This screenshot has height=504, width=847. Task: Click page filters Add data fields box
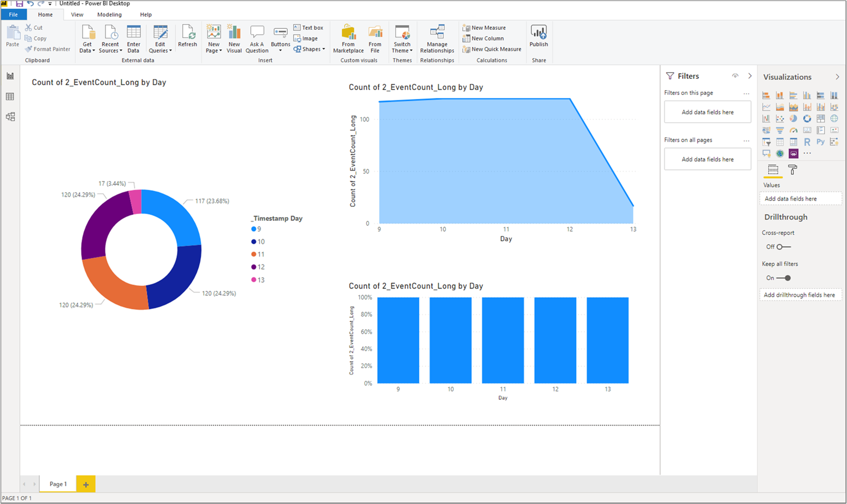pos(708,112)
